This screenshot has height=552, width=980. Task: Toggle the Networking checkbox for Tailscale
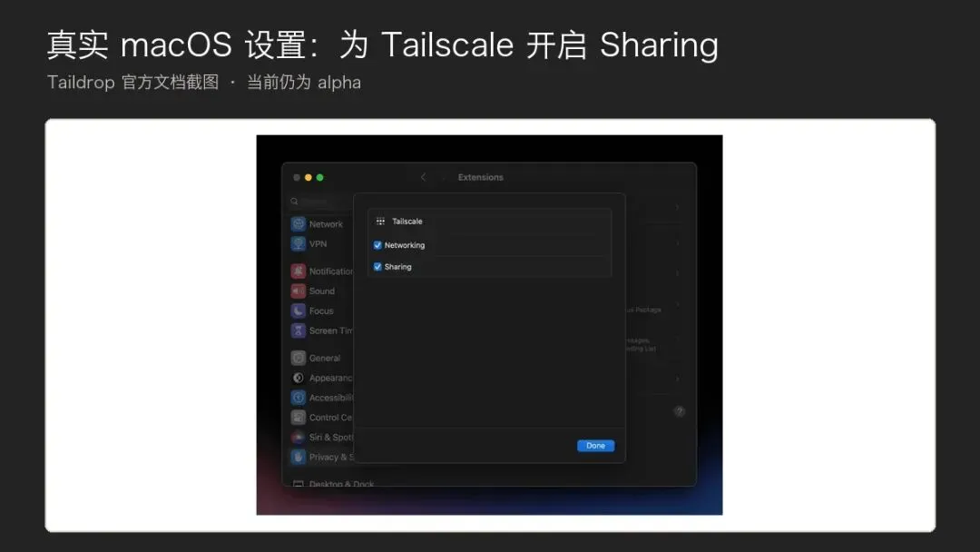coord(377,245)
